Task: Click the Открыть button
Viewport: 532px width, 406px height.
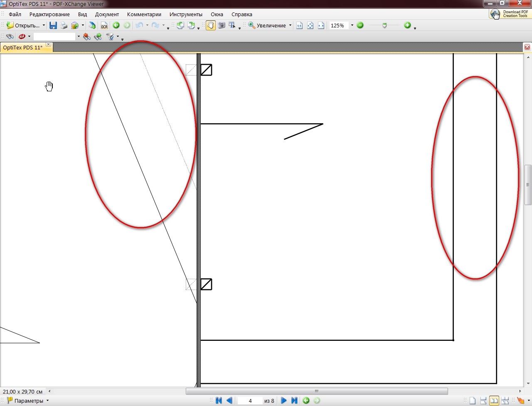Action: coord(23,25)
